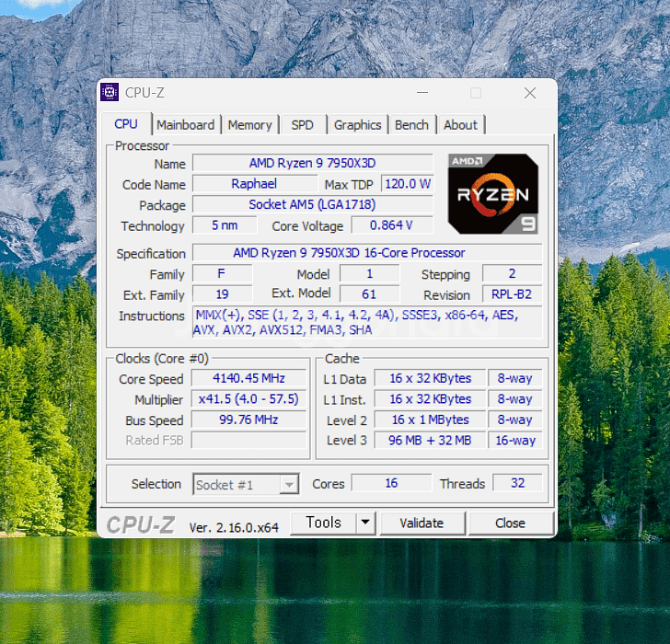
Task: Click the CPU-Z app icon in title bar
Action: (x=110, y=92)
